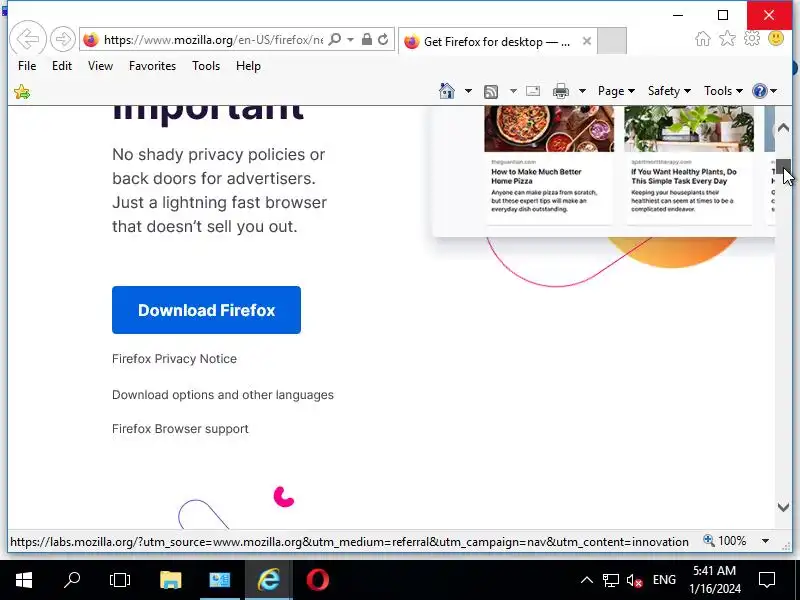Screen dimensions: 800x600
Task: Expand the Print dropdown arrow
Action: coord(582,91)
